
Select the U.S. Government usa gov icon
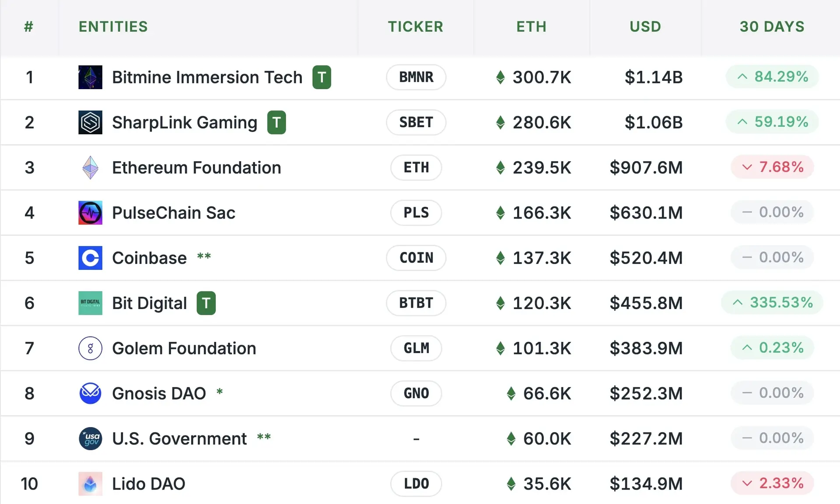90,438
